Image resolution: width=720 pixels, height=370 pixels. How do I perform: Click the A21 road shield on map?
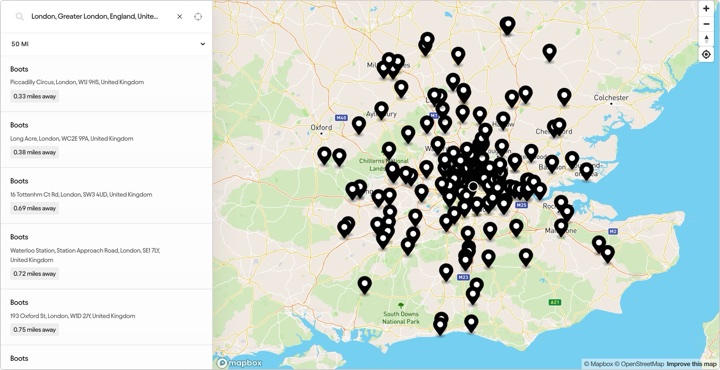coord(555,302)
